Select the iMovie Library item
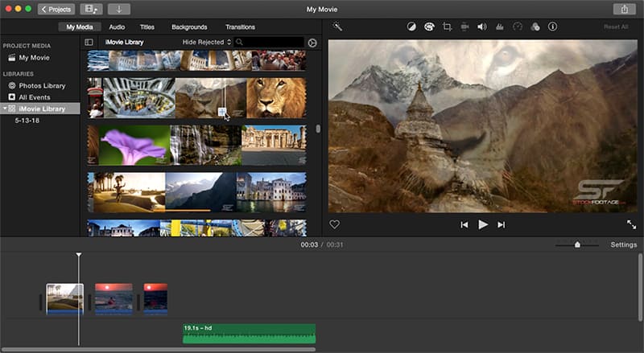The height and width of the screenshot is (353, 644). click(x=40, y=109)
